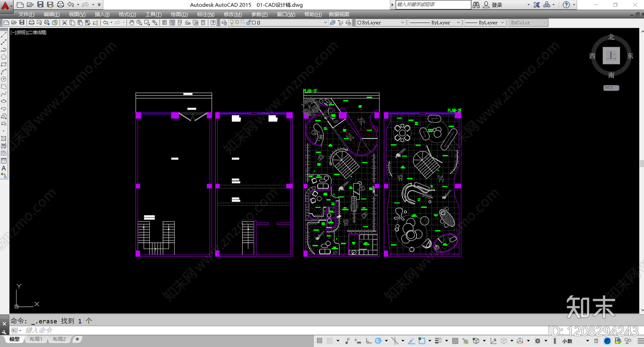Toggle Object Snap in status bar

point(421,341)
